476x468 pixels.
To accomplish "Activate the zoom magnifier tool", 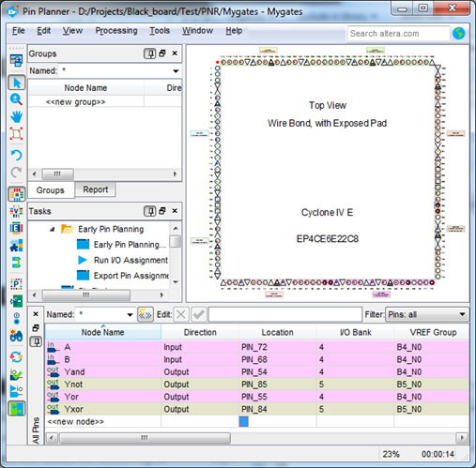I will (x=16, y=99).
